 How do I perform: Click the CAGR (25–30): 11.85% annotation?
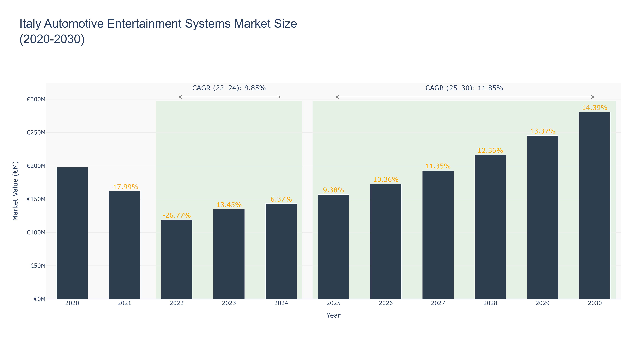pyautogui.click(x=464, y=88)
